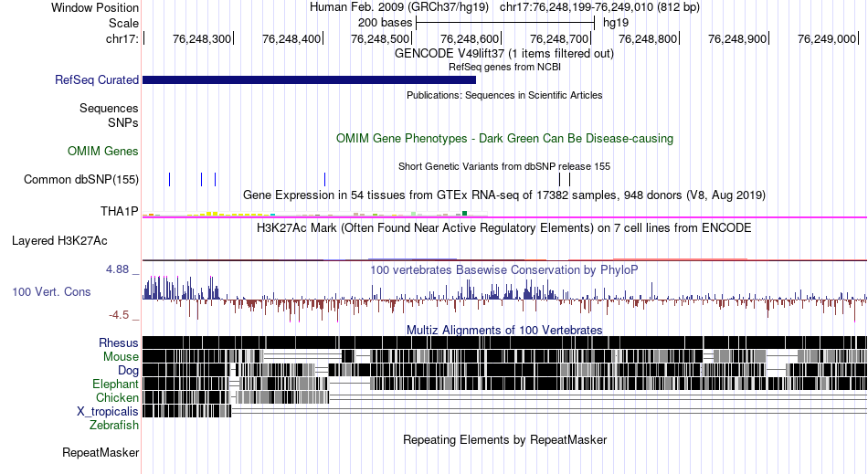
Task: Click the 'Publications: Sequences in Scientific Articles' title
Action: tap(504, 95)
